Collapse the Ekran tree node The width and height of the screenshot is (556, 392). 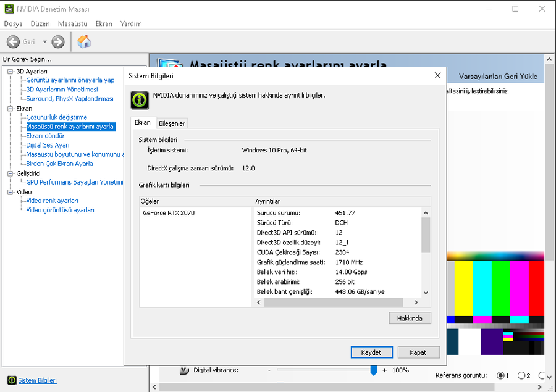pyautogui.click(x=11, y=109)
